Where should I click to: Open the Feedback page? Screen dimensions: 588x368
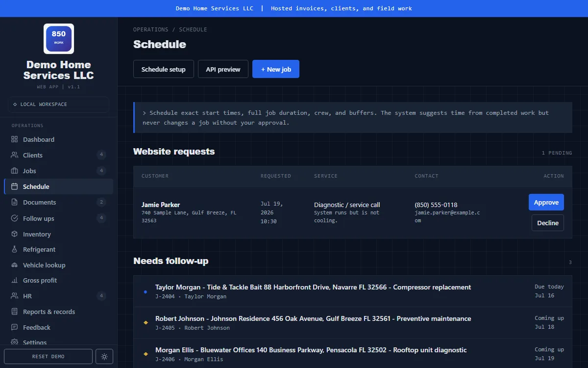tap(58, 327)
